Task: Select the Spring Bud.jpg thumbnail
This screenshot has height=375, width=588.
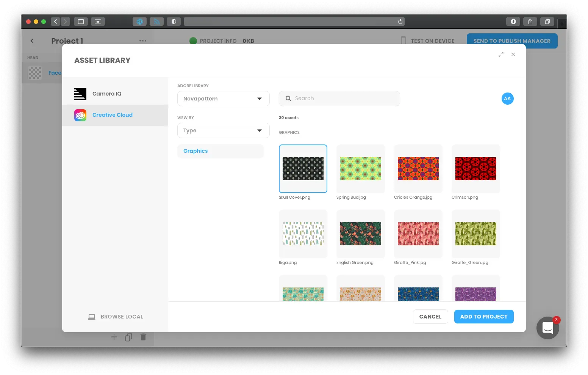Action: pyautogui.click(x=360, y=168)
